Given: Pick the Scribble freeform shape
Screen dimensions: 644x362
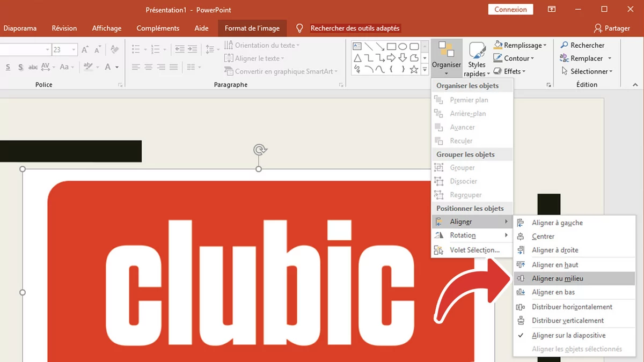Looking at the screenshot, I should click(x=357, y=70).
